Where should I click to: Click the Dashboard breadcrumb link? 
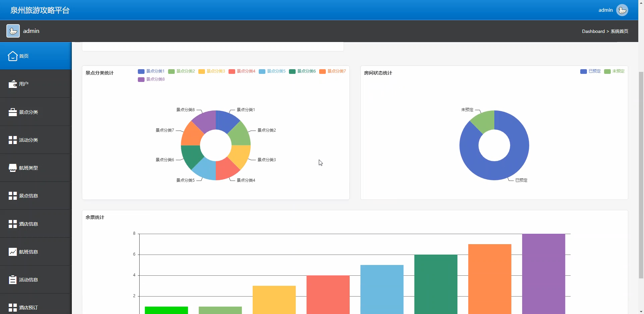click(593, 31)
